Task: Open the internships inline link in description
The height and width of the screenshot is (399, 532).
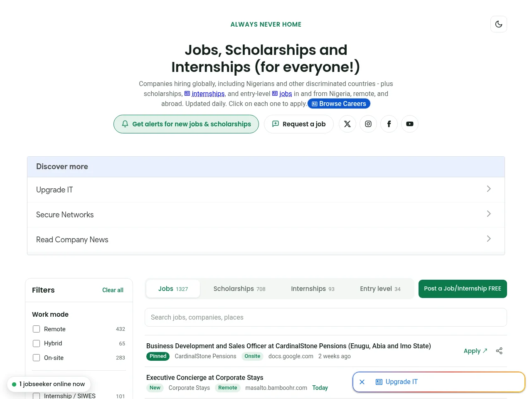Action: [x=204, y=94]
